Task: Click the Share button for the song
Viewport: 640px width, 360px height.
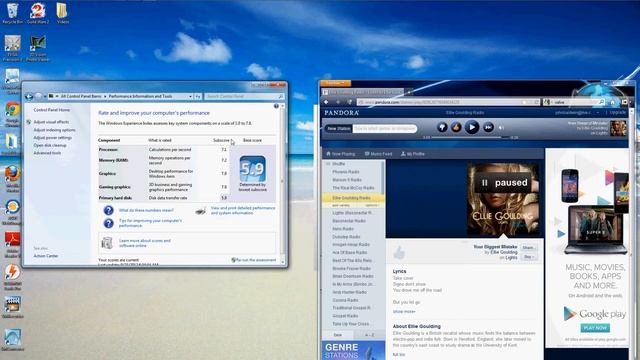Action: [529, 248]
